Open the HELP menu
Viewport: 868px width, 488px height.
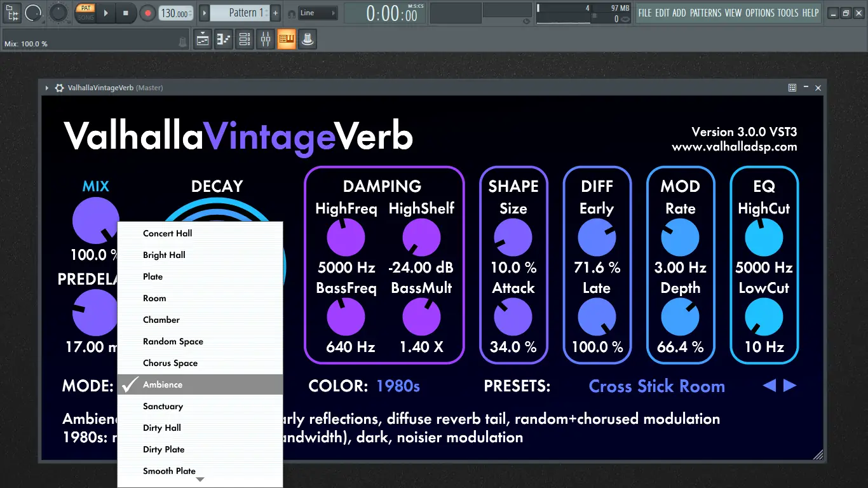810,13
